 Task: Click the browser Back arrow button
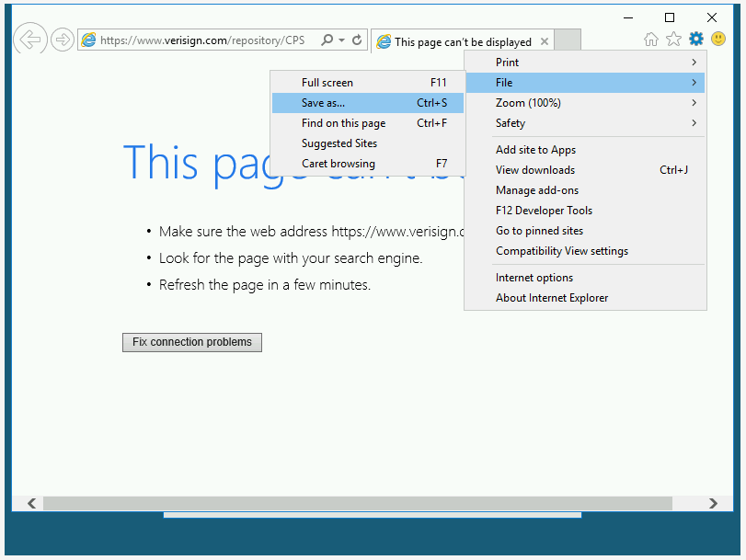click(30, 40)
